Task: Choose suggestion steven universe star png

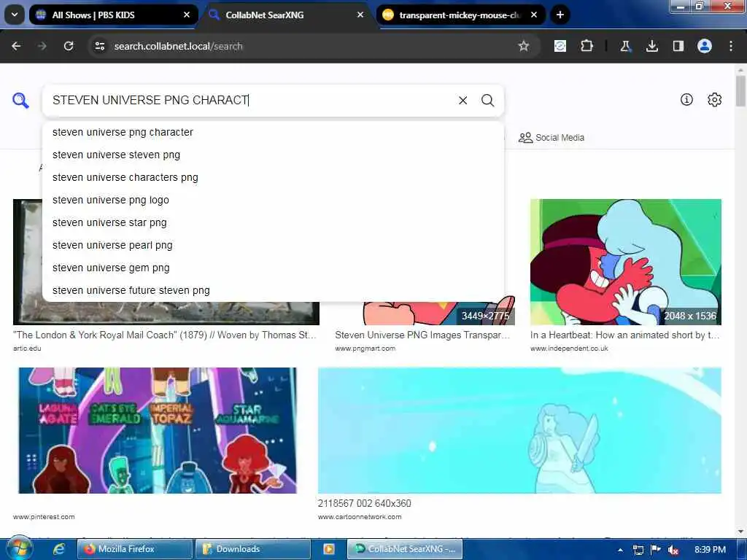Action: (273, 222)
